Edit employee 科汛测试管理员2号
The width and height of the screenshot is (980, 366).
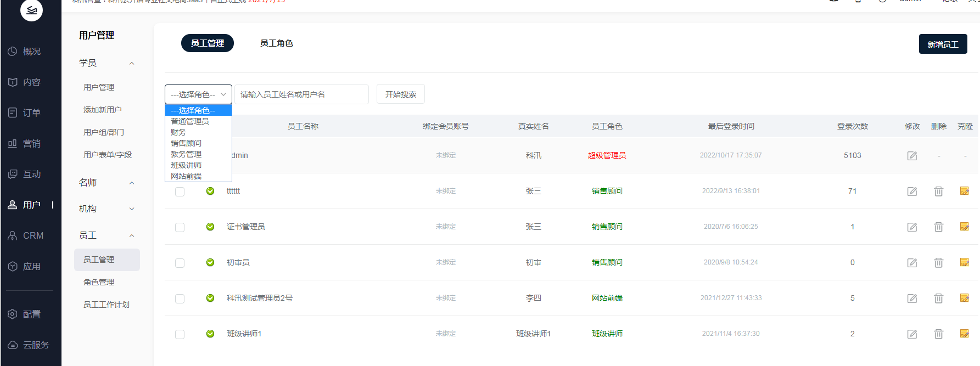(x=912, y=298)
